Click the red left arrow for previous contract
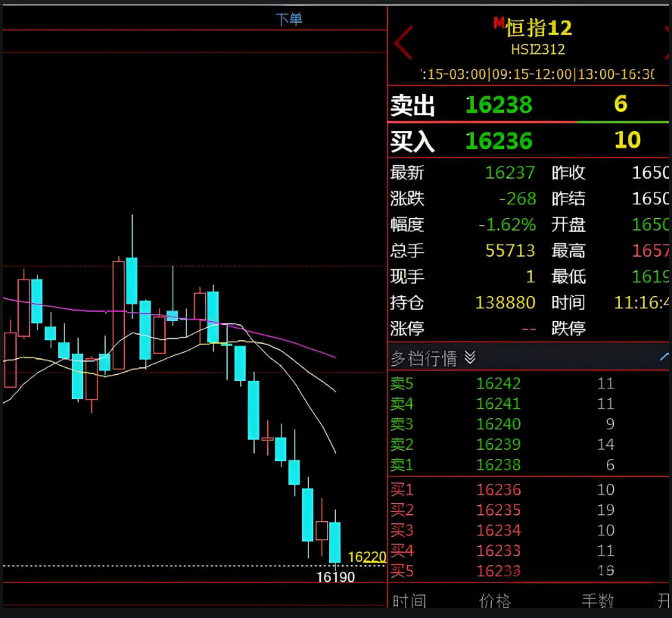Screen dimensions: 672x618 (403, 42)
